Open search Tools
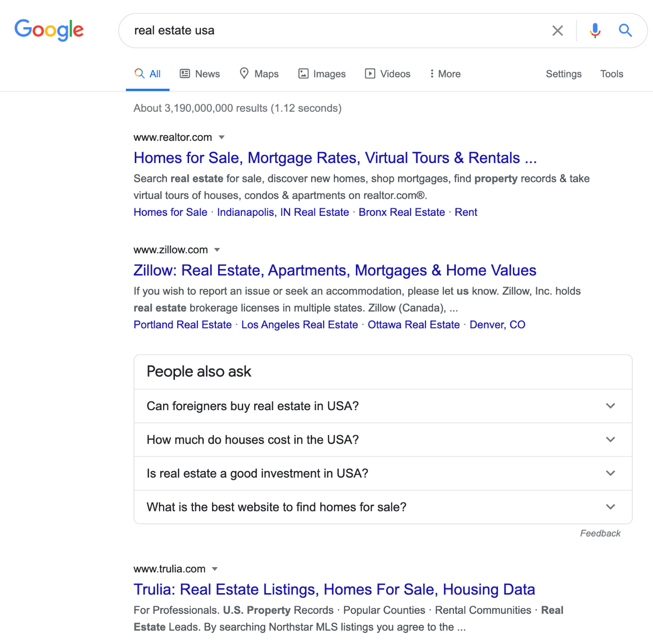The width and height of the screenshot is (653, 644). [x=612, y=74]
